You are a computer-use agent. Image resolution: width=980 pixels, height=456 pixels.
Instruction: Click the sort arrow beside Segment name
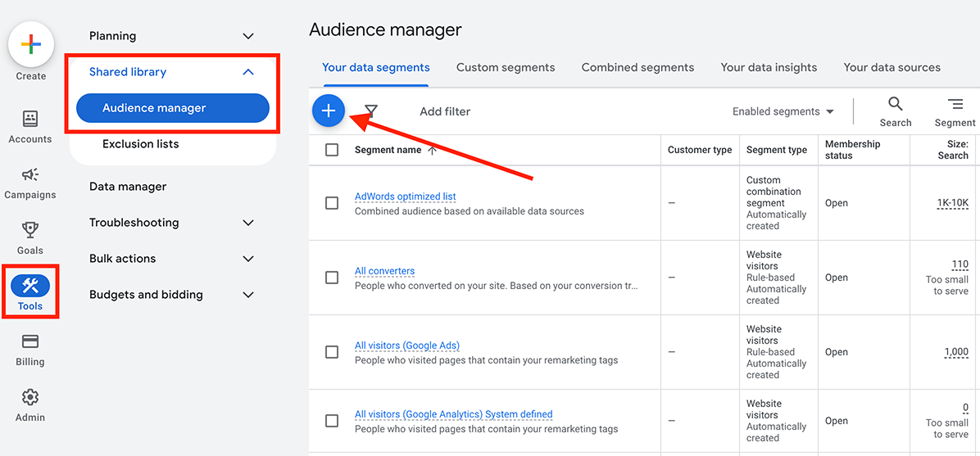tap(432, 150)
